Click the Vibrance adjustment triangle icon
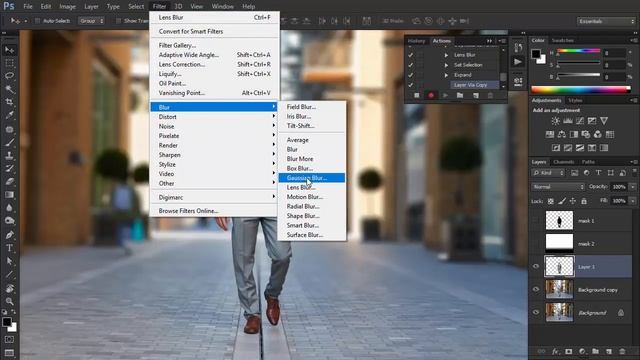Screen dimensions: 640x360 (604, 121)
